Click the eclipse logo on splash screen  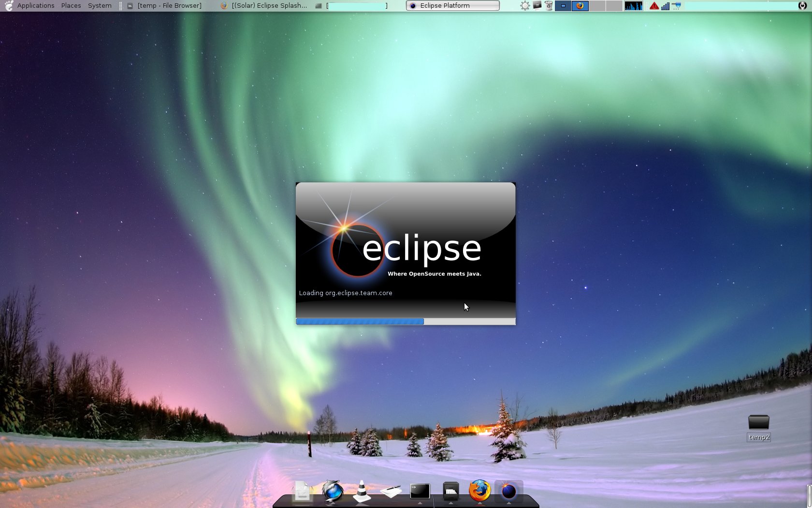pos(406,249)
